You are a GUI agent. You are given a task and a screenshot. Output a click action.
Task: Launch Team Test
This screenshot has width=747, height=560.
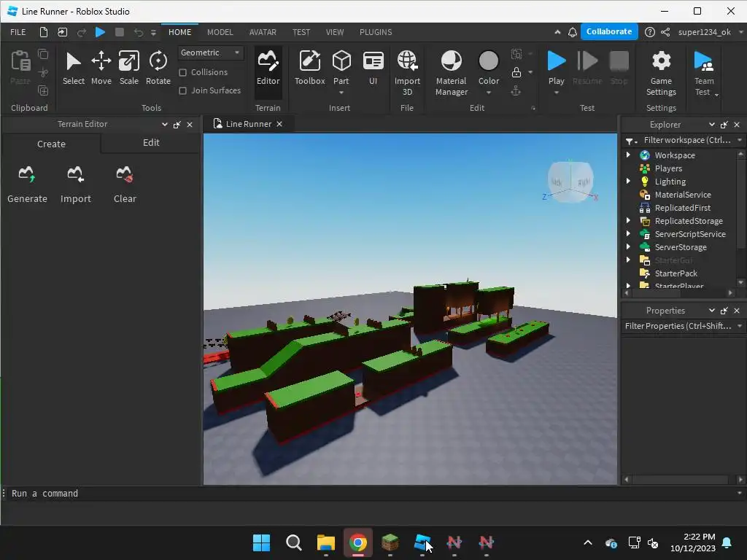(x=704, y=74)
